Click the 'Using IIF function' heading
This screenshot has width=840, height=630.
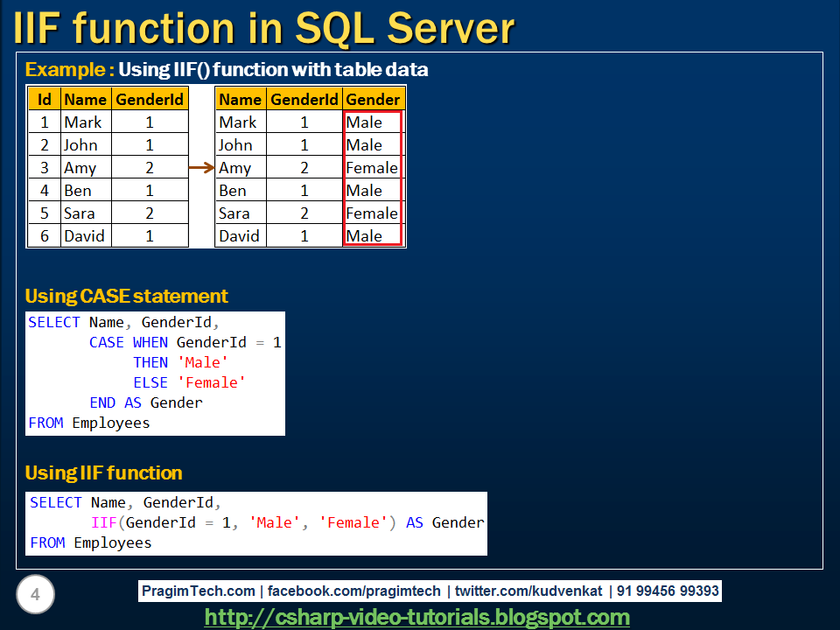point(103,472)
